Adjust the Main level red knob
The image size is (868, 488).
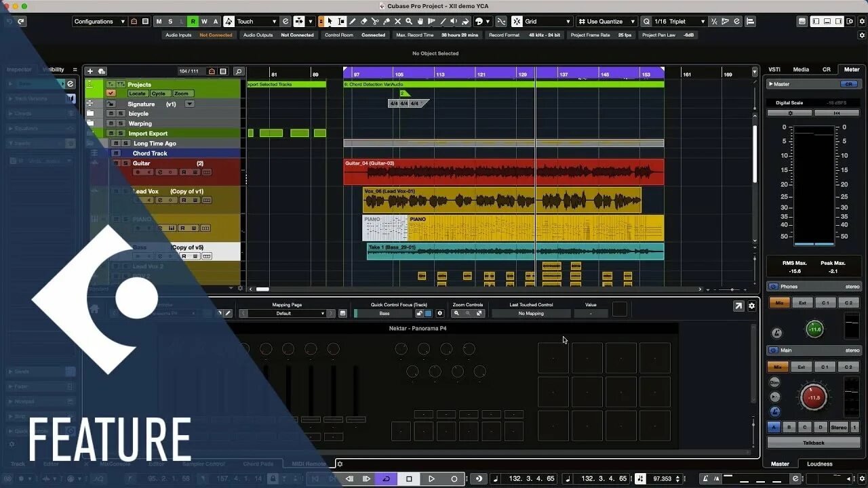[x=814, y=397]
